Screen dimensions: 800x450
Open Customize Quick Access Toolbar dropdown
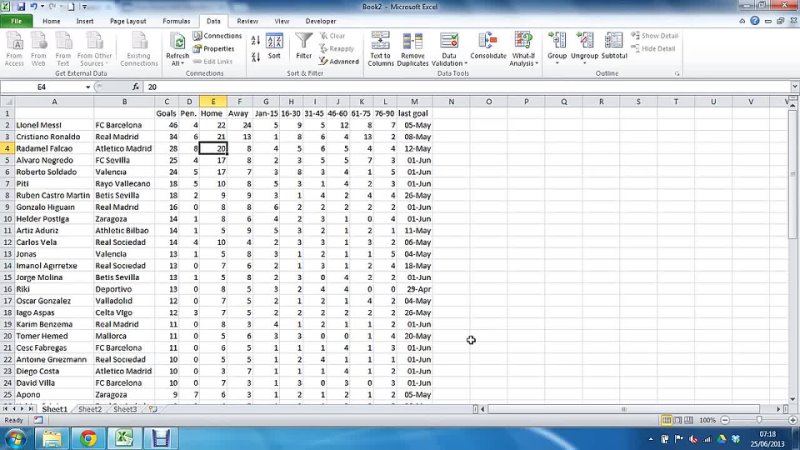[85, 7]
